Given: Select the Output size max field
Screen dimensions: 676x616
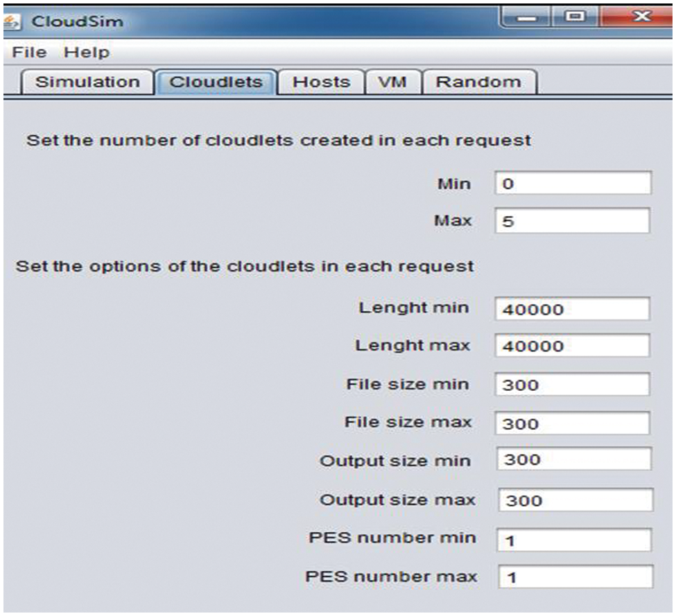Looking at the screenshot, I should (575, 500).
